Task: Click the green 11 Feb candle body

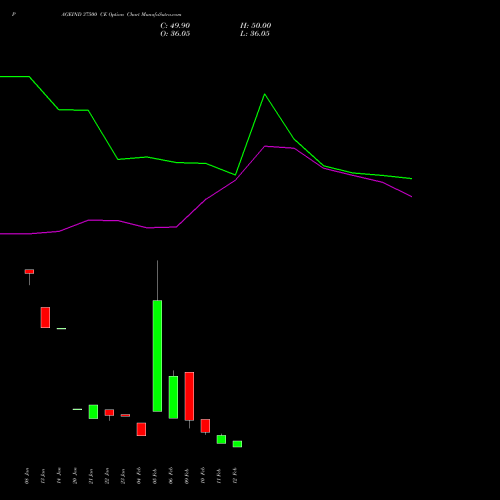Action: pyautogui.click(x=221, y=439)
